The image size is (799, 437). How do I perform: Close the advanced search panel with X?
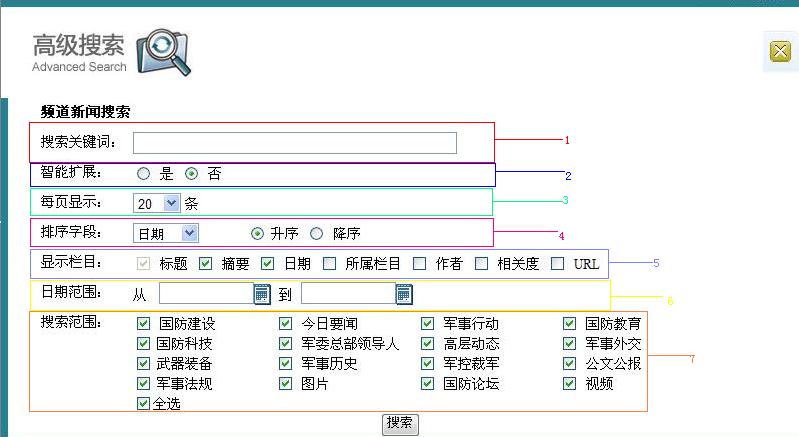point(780,53)
